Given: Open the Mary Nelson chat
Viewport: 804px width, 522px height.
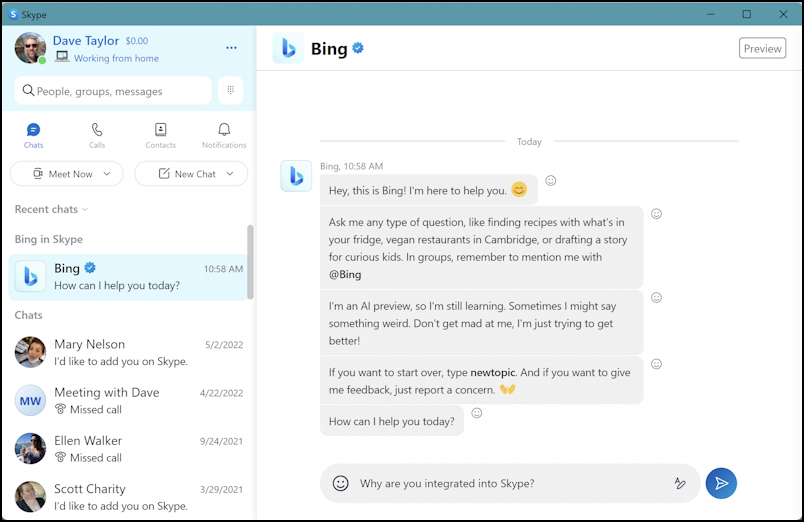Looking at the screenshot, I should click(x=128, y=352).
